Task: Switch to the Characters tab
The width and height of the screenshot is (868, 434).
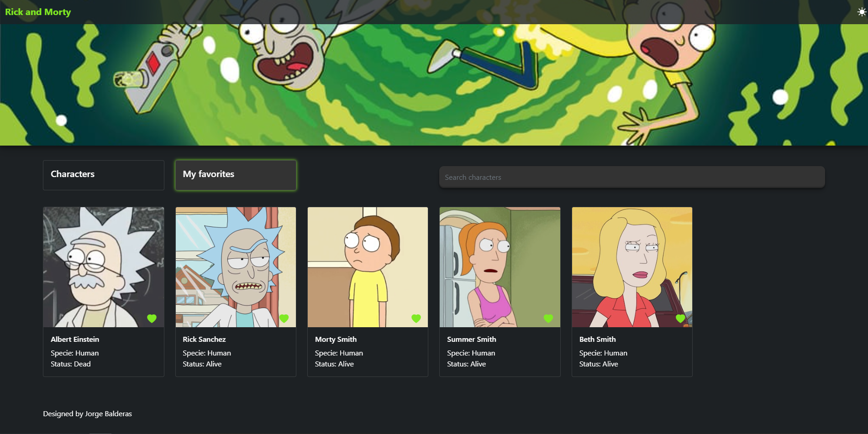Action: [x=103, y=175]
